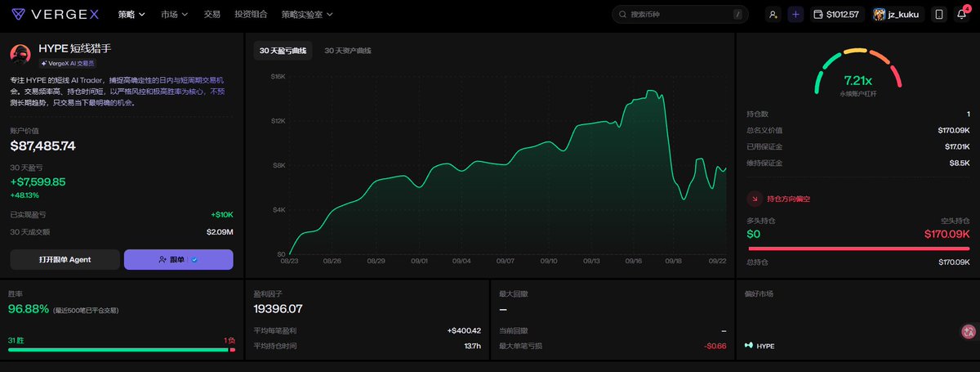The image size is (980, 372).
Task: Click the VergeX logo
Action: (x=57, y=14)
